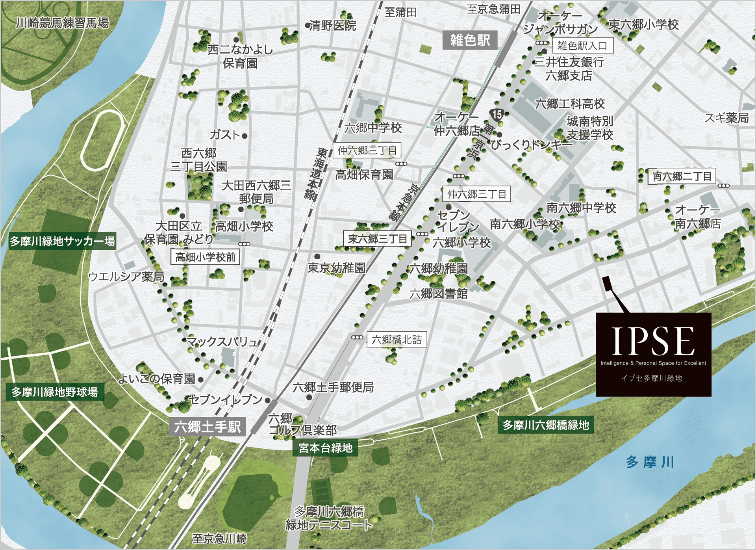Screen dimensions: 756x550
Task: Click the 東海道本線 railway label
Action: (x=316, y=174)
